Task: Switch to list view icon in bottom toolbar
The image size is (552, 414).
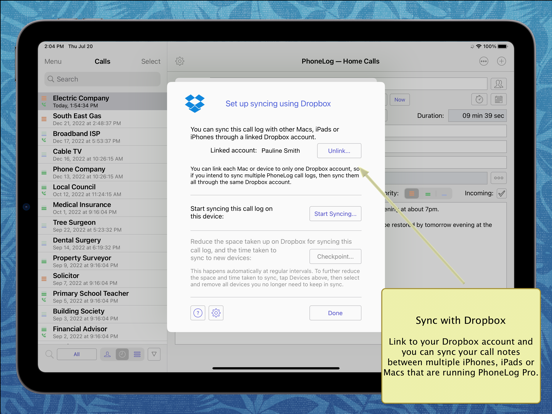Action: [x=137, y=354]
